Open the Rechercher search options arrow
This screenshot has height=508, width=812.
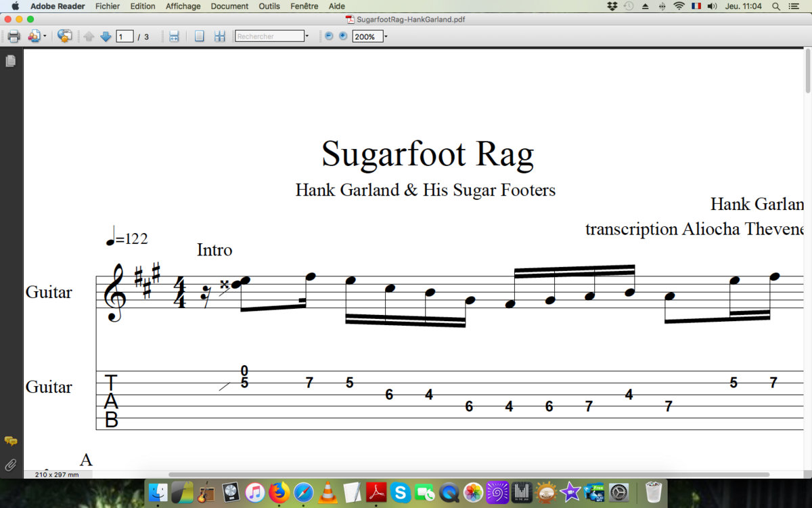[x=307, y=37]
